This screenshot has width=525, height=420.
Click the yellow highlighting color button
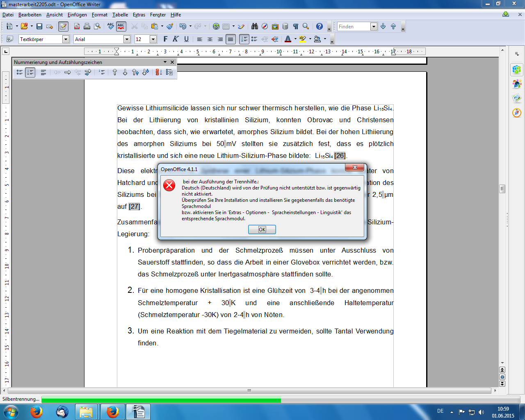pos(303,39)
